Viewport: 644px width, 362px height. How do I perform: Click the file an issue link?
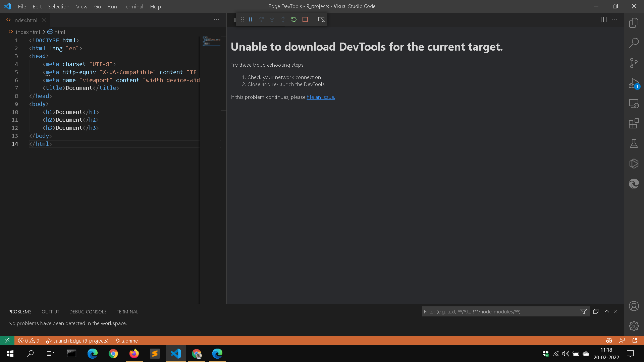click(321, 97)
